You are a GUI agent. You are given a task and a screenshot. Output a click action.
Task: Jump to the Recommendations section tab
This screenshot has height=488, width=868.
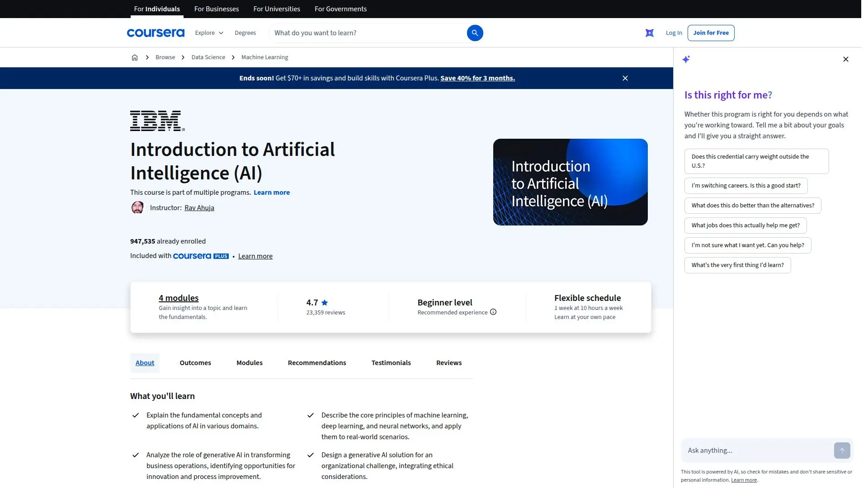(x=317, y=363)
